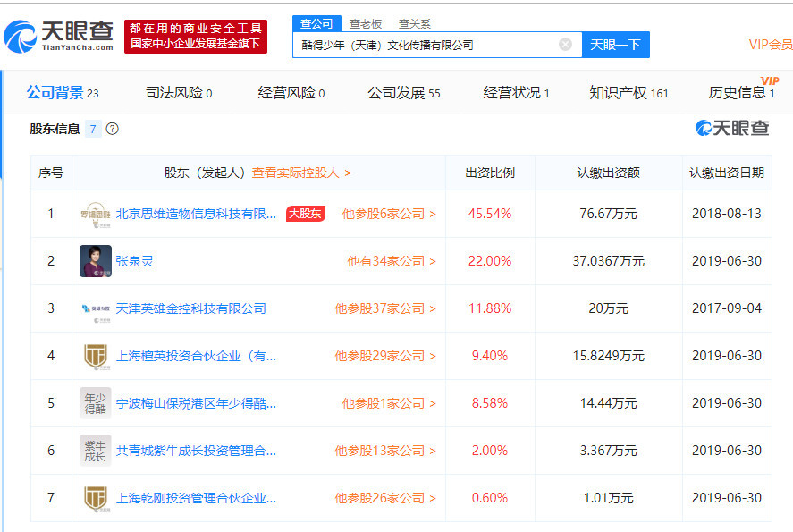
Task: Click the red 都在用的商业安全工具 banner
Action: [x=196, y=37]
